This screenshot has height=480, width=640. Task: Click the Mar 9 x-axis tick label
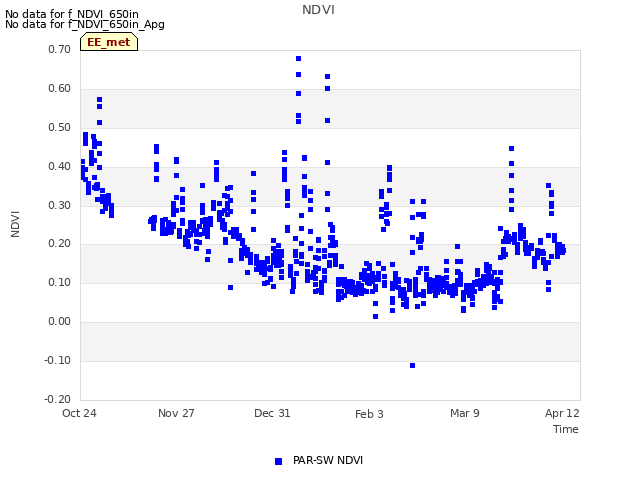[x=465, y=413]
